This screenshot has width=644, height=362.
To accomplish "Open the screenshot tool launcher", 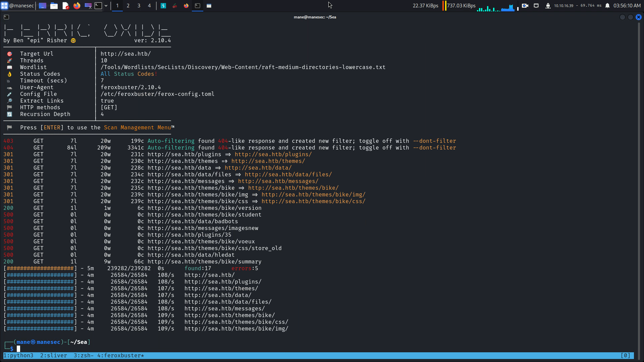I will pos(88,6).
